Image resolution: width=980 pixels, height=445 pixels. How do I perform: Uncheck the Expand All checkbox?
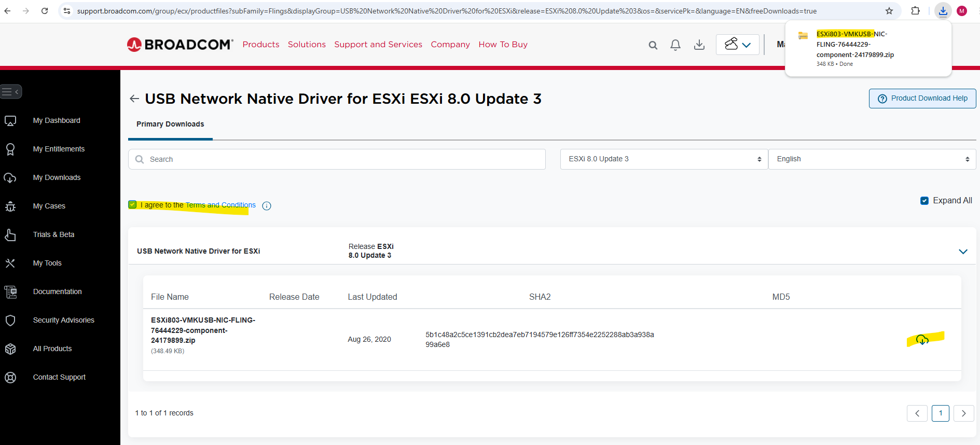click(924, 201)
